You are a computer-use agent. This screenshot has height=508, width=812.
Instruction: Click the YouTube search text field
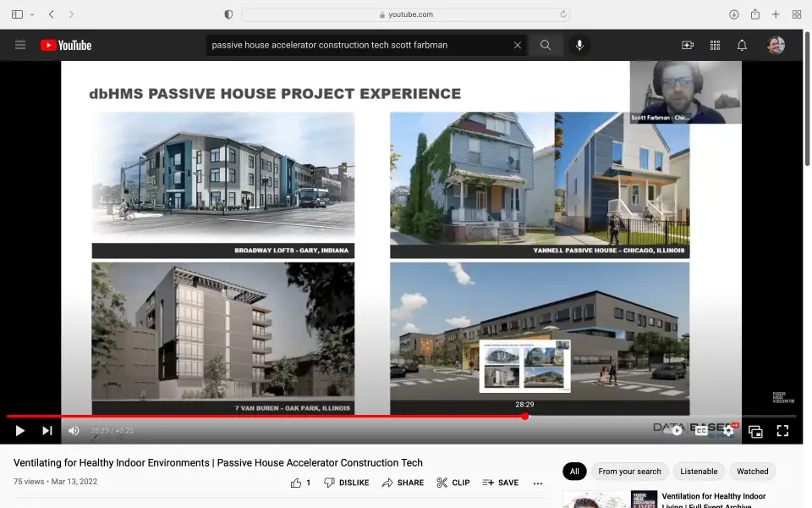click(x=359, y=45)
